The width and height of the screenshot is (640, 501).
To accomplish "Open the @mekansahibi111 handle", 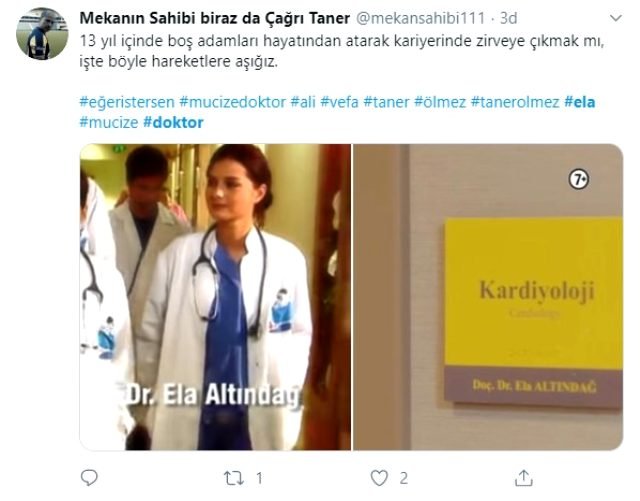I will [x=421, y=18].
